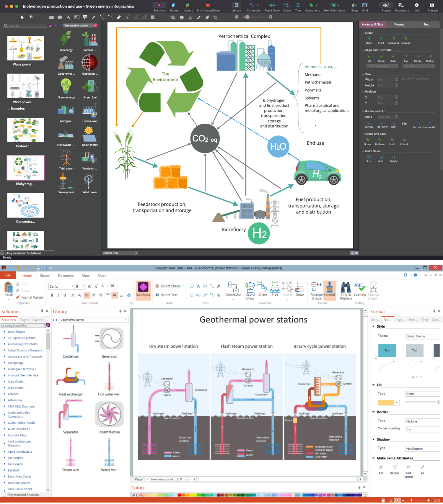Click the Format Painter tool
Viewport: 443px width, 504px height.
coord(30,297)
